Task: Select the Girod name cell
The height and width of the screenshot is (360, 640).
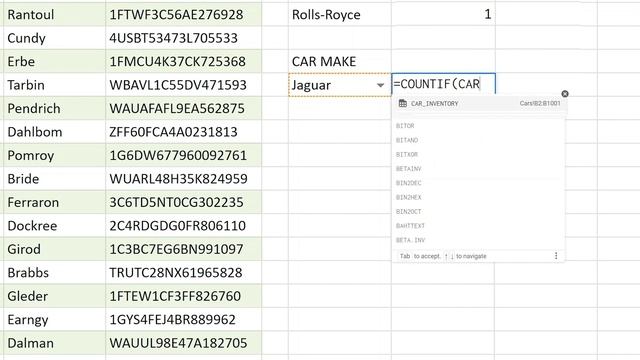Action: [x=54, y=249]
